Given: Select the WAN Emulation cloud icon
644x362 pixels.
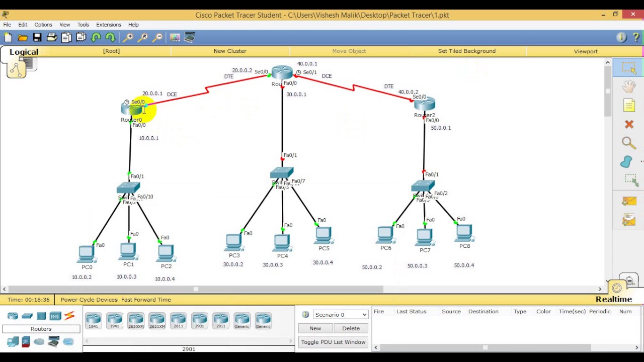Looking at the screenshot, I should [39, 342].
